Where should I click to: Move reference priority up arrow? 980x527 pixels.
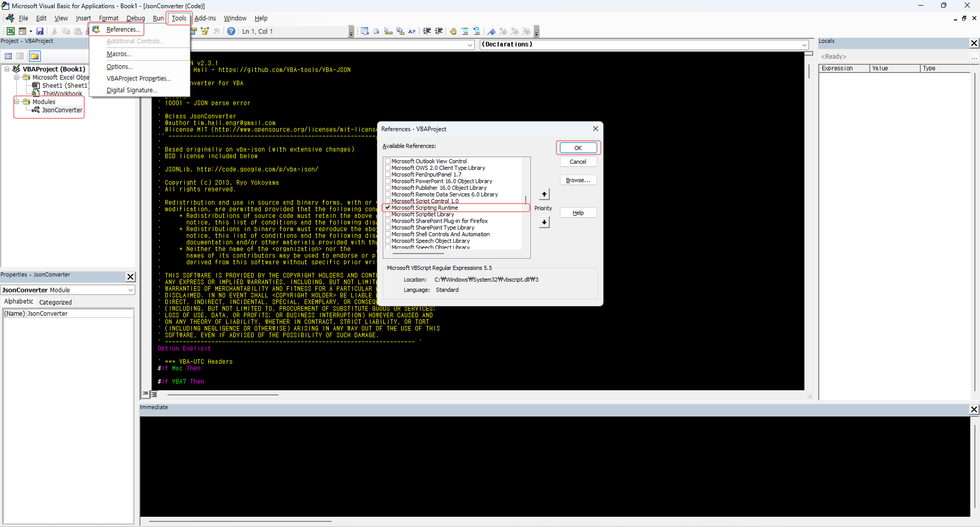[544, 194]
